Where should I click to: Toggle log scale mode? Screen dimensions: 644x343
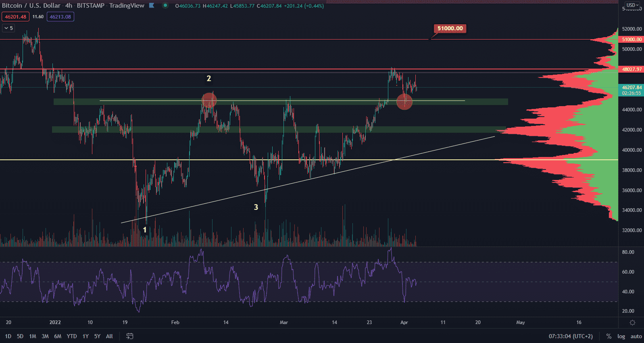621,336
